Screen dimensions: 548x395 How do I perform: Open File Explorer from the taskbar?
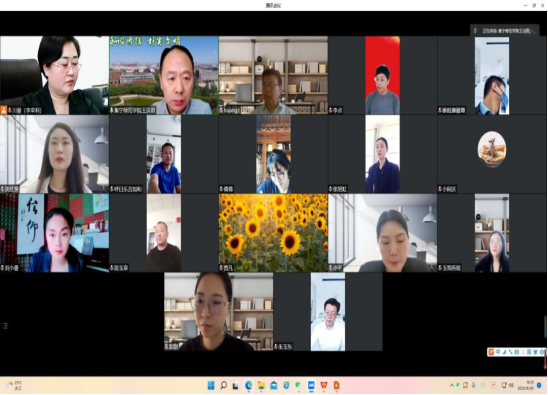[261, 385]
